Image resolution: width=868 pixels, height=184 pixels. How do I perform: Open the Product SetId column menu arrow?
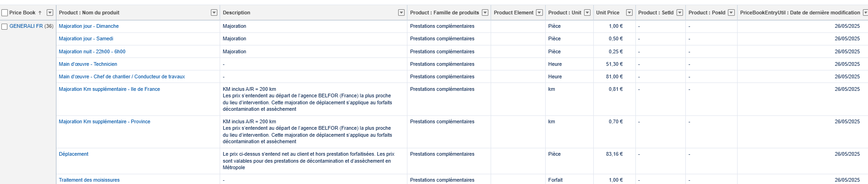point(680,13)
